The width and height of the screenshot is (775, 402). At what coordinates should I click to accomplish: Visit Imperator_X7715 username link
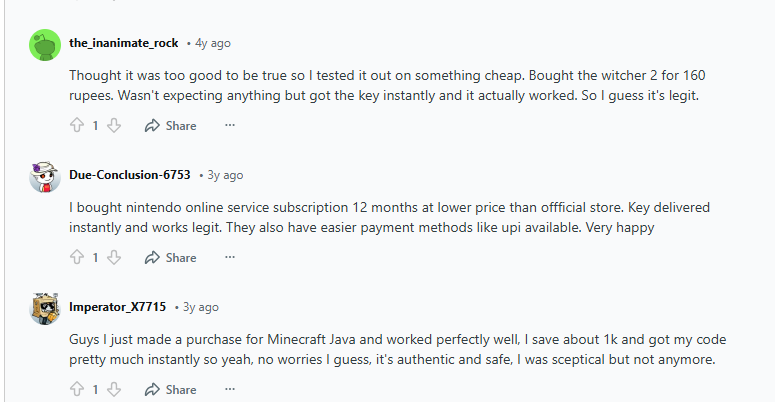[118, 307]
